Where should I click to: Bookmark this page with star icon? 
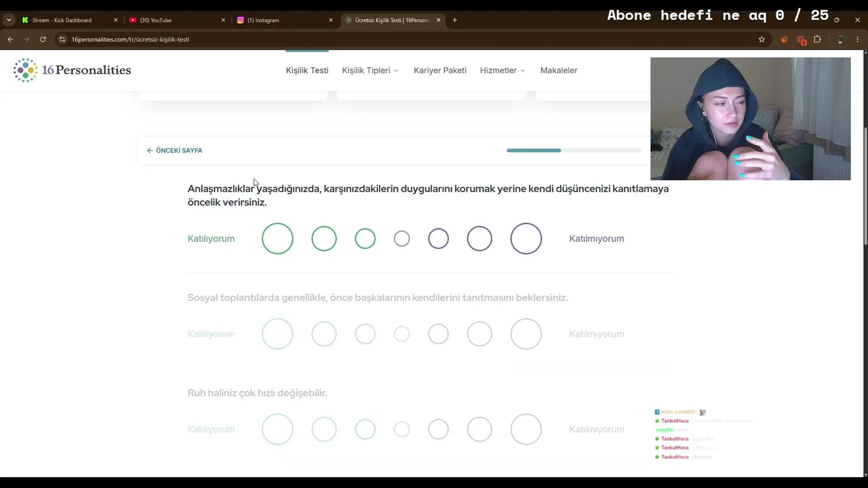762,39
